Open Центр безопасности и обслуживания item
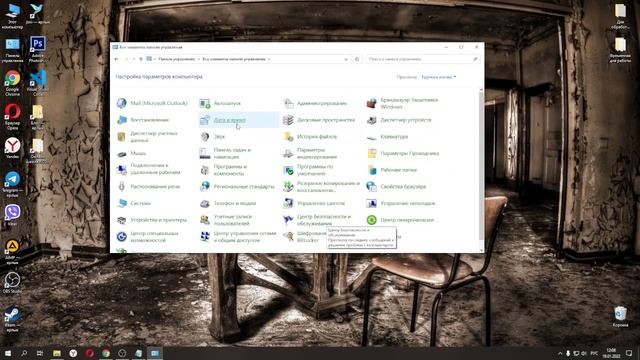640x360 pixels. click(317, 220)
